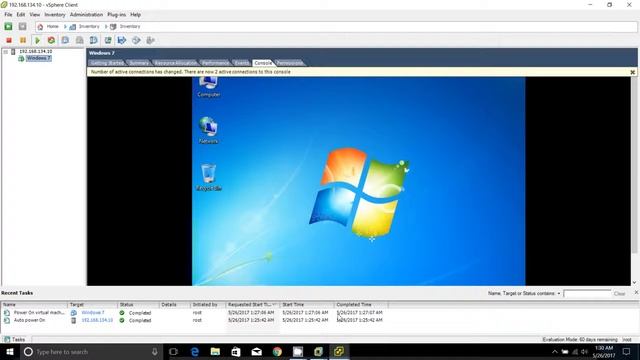Image resolution: width=640 pixels, height=360 pixels.
Task: Switch to the Performance tab
Action: click(x=216, y=63)
